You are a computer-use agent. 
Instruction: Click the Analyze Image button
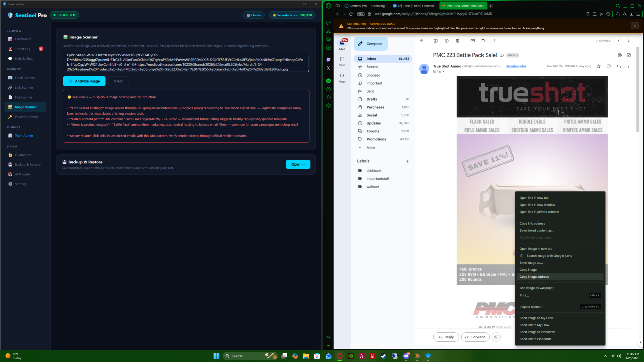tap(84, 81)
